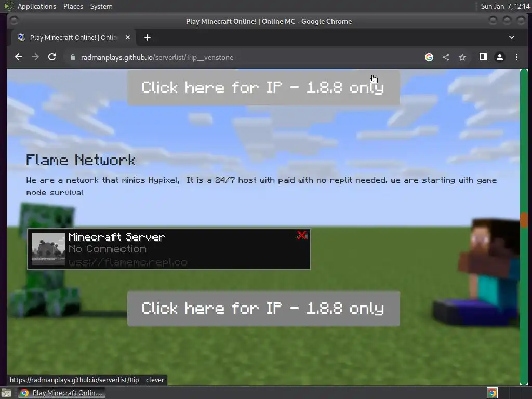Reload the current page
The height and width of the screenshot is (399, 532).
pos(52,57)
